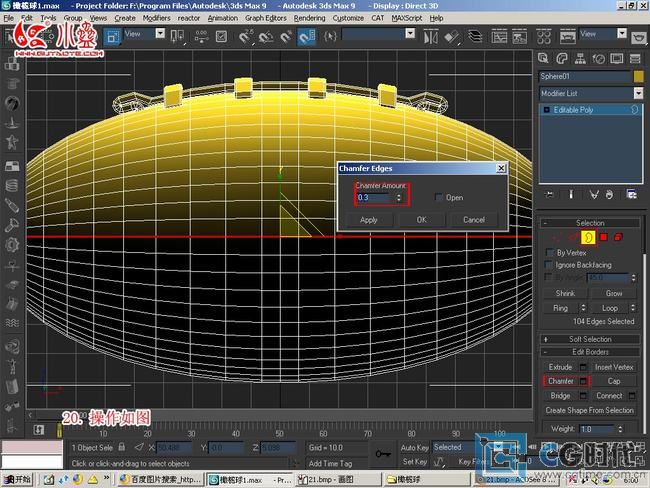
Task: Open the Layer Manager icon
Action: click(x=475, y=37)
